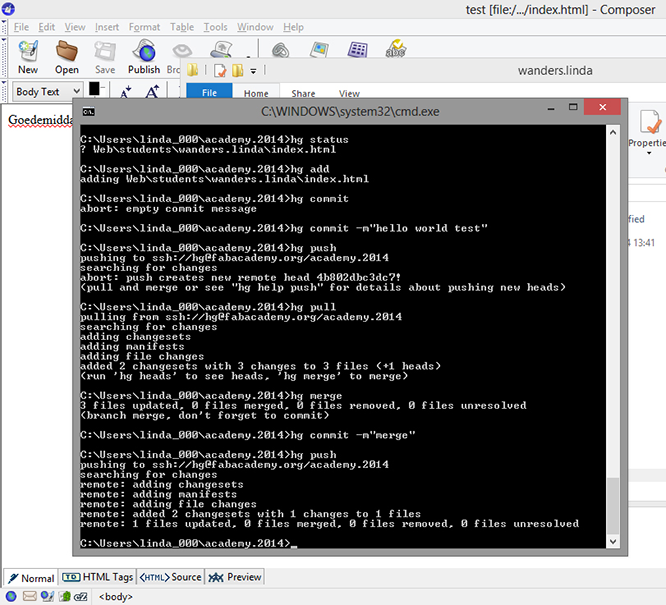Click the black text color swatch

click(94, 89)
